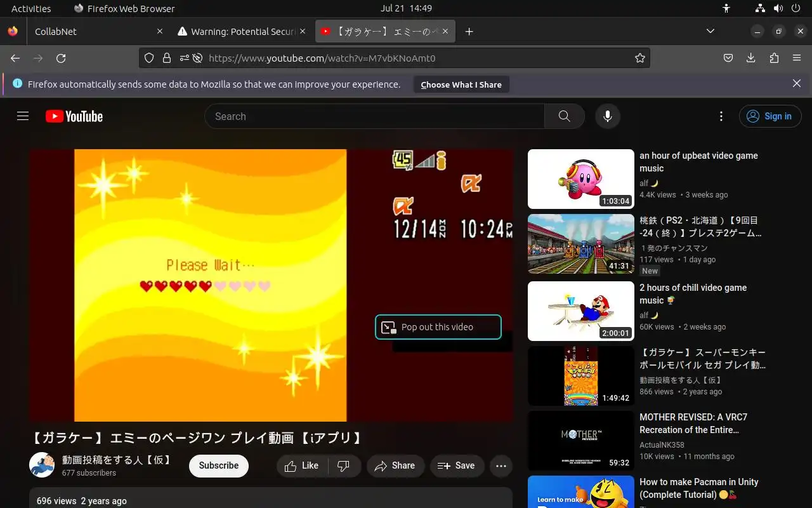Open accessibility menu in top bar
This screenshot has height=508, width=812.
[x=726, y=8]
